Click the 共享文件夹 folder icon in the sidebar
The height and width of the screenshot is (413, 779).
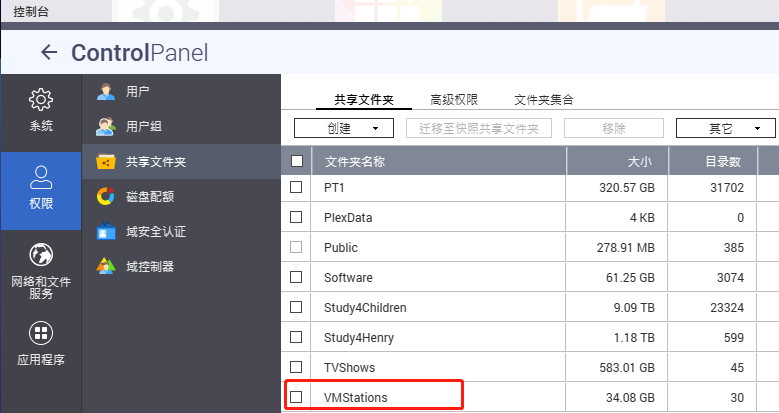(105, 162)
